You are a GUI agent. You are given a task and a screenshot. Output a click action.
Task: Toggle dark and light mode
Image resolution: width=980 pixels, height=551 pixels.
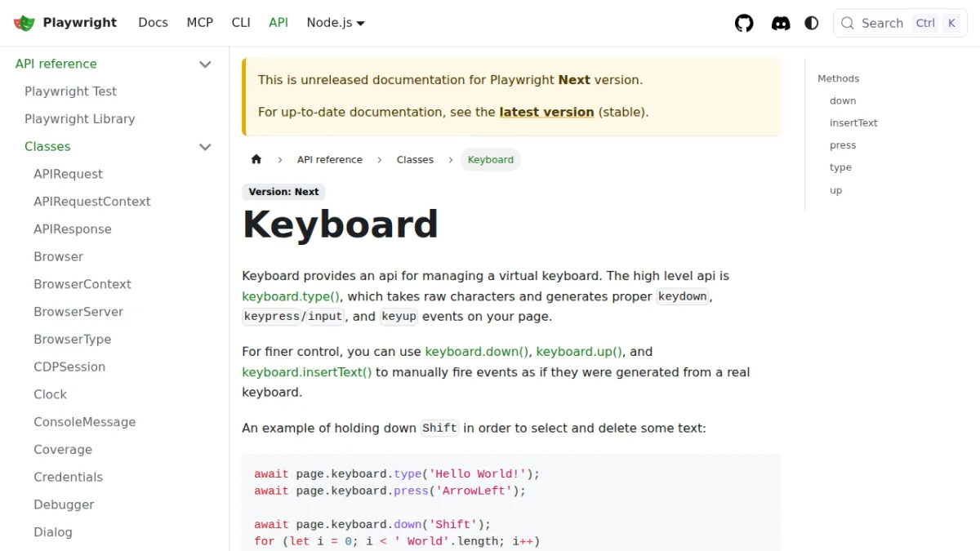812,23
